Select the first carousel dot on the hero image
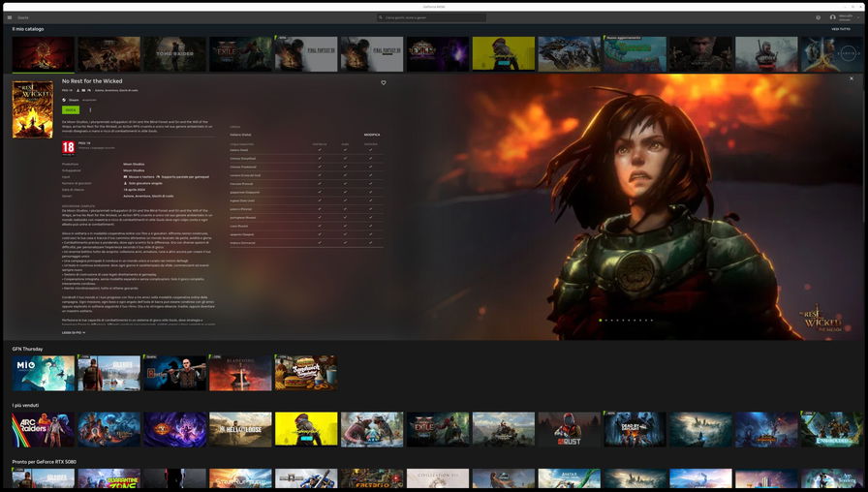Viewport: 868px width, 492px height. 601,320
